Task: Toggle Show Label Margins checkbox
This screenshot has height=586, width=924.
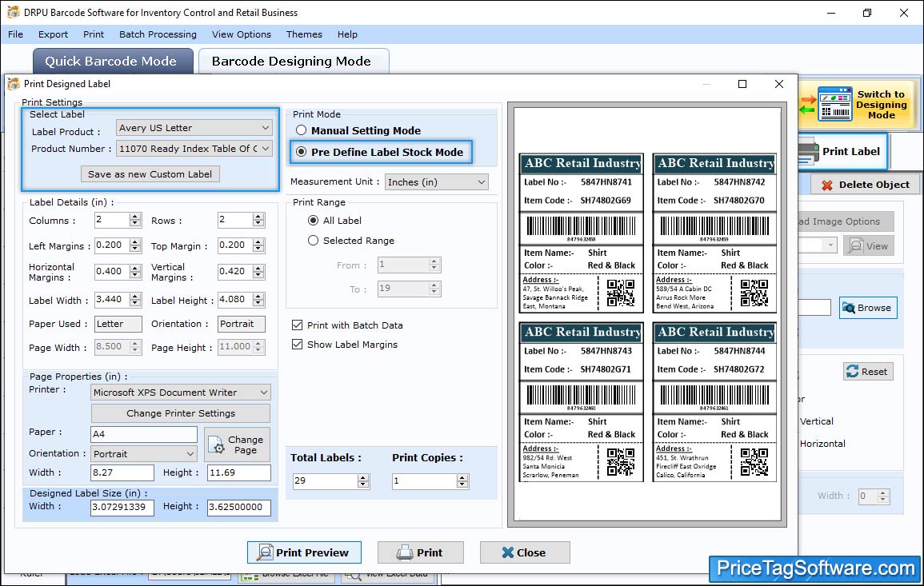Action: pyautogui.click(x=298, y=345)
